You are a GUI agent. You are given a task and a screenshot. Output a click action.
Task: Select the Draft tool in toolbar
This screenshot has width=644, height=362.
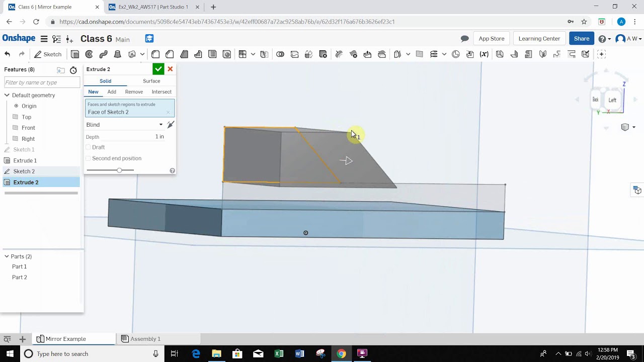184,54
